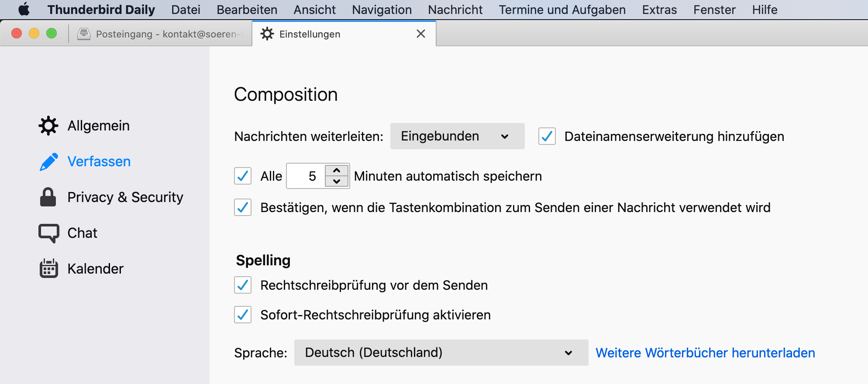Screen dimensions: 868x384
Task: Disable Rechtschreibprüfung vor dem Senden
Action: 243,285
